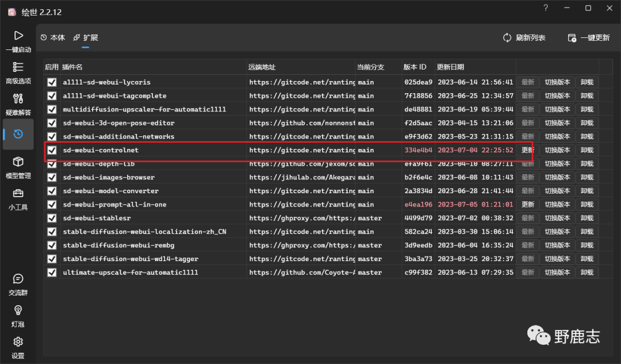This screenshot has height=364, width=621.
Task: Click 切换版本 for stable-diffusion-webui-rembg
Action: (557, 245)
